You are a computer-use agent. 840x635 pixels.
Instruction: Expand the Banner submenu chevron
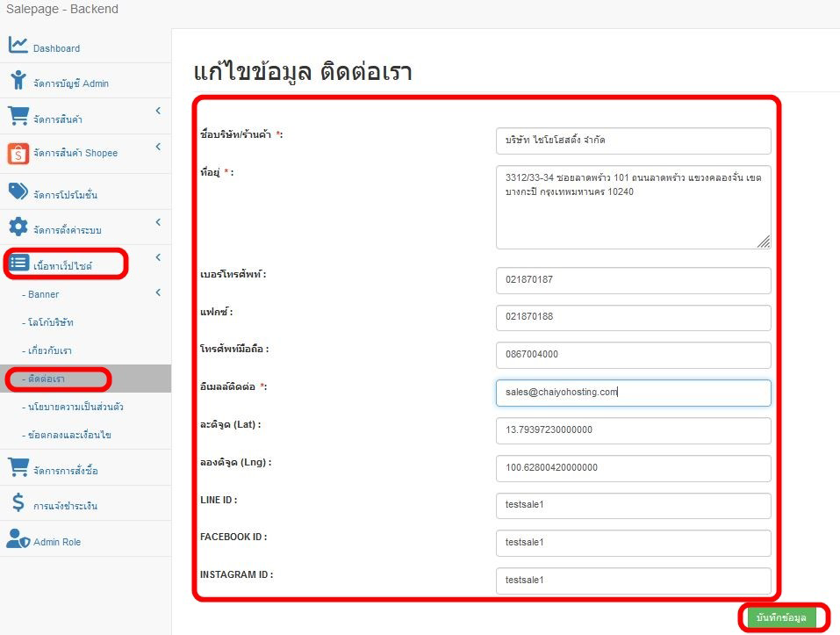tap(158, 293)
